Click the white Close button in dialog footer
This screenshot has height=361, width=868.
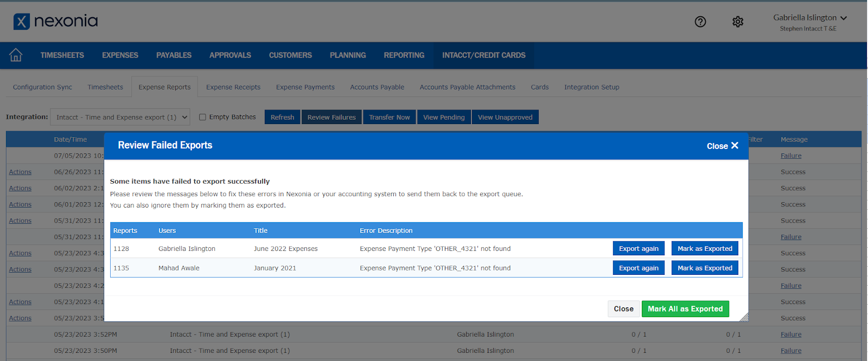pos(623,309)
